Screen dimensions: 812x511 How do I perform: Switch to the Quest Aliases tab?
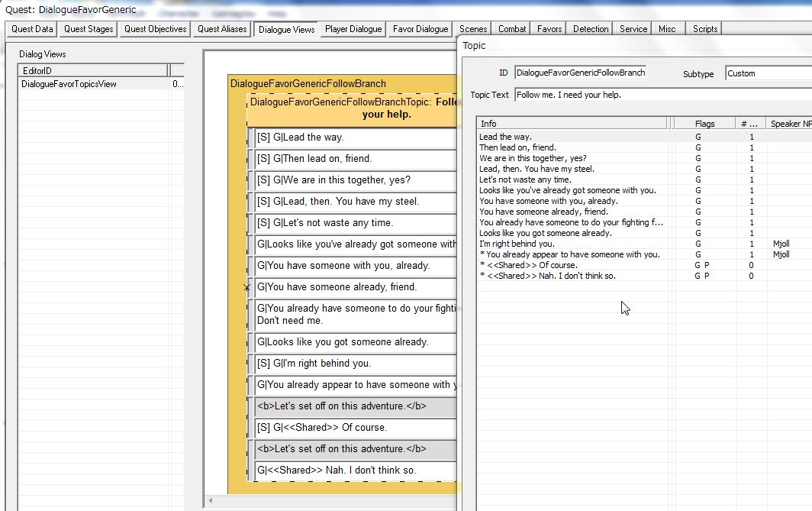[222, 29]
